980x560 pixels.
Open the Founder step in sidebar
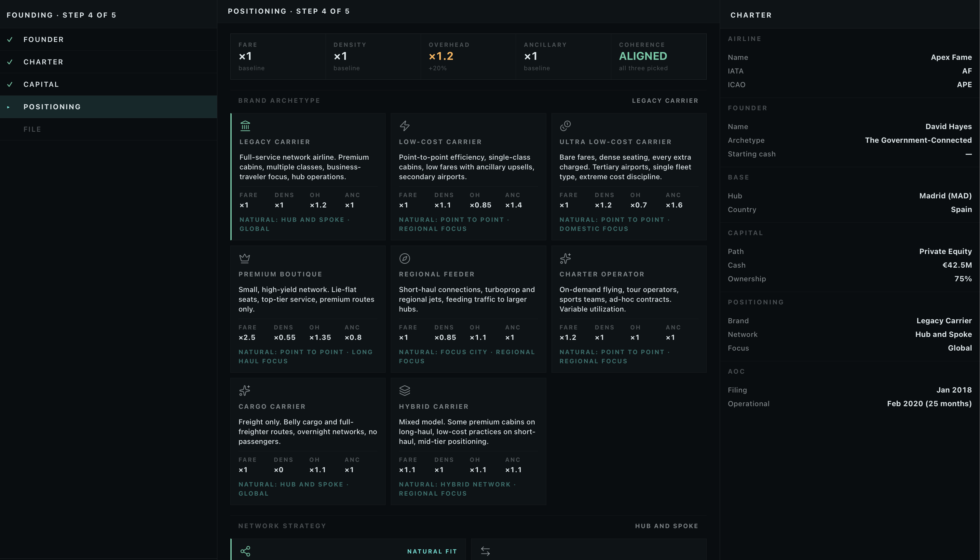tap(108, 40)
